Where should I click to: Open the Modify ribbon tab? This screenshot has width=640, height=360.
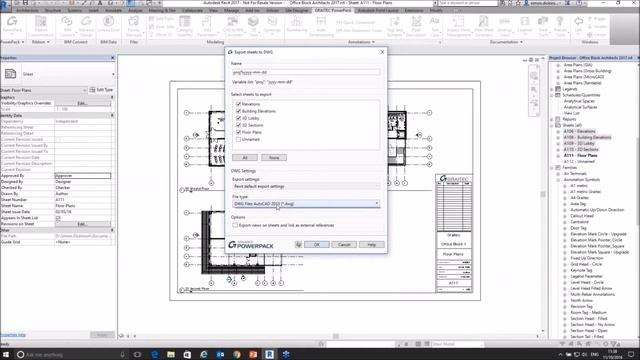436,10
